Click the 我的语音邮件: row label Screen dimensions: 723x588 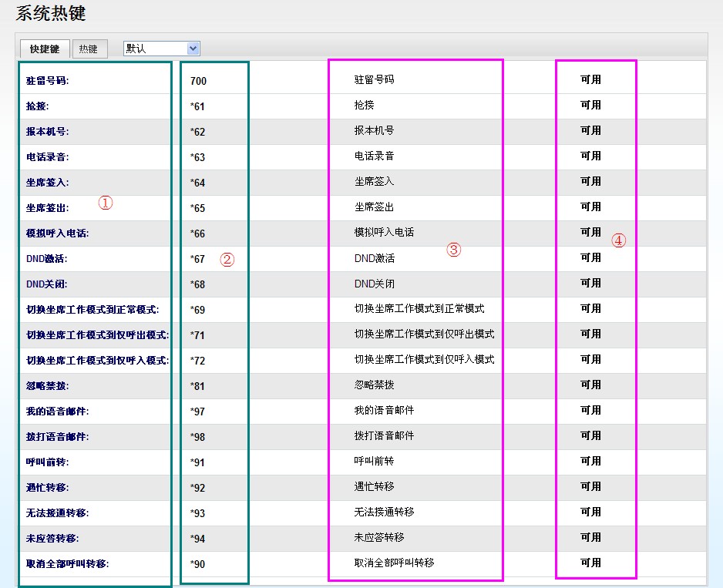pos(58,412)
